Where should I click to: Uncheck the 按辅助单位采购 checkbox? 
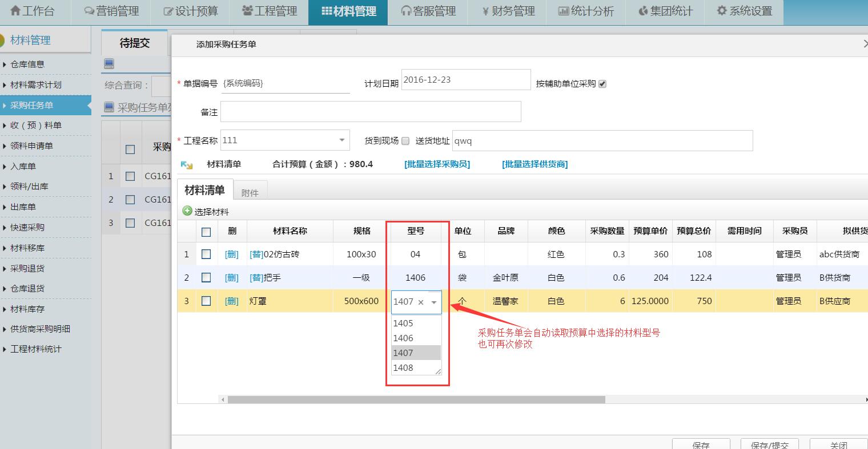602,84
